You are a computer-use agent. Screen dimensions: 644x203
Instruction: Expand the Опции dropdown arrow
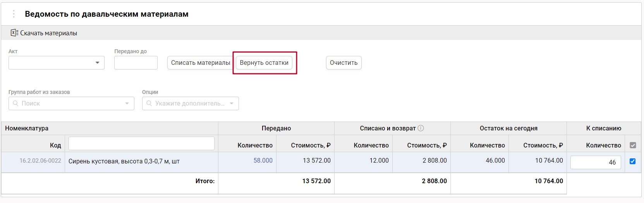(x=232, y=103)
